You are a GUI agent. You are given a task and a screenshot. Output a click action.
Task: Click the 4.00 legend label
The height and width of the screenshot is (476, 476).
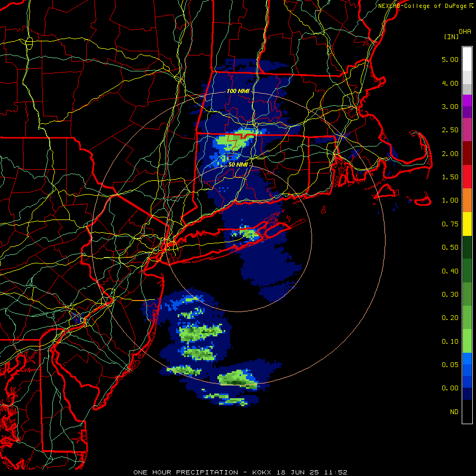(x=450, y=83)
